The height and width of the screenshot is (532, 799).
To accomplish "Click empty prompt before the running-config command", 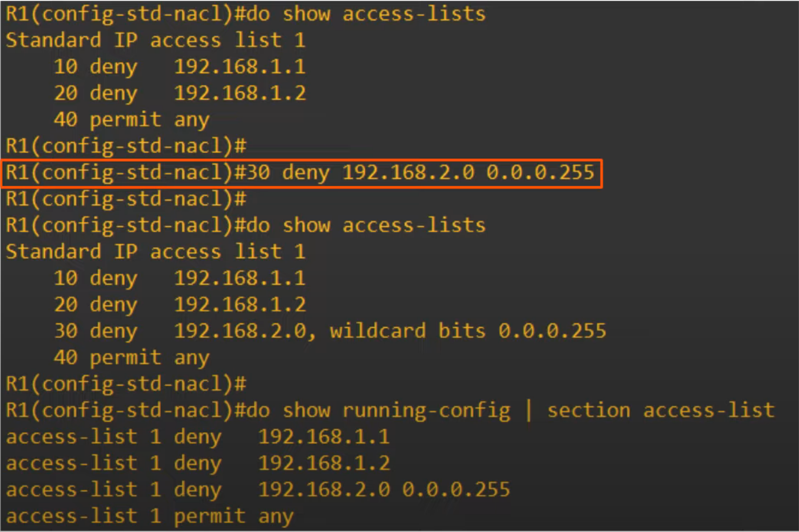I will tap(126, 385).
